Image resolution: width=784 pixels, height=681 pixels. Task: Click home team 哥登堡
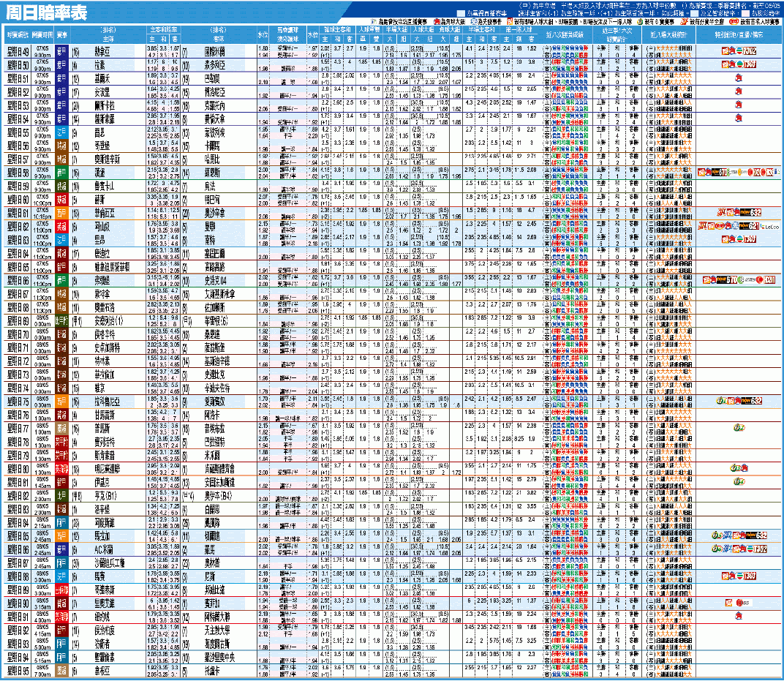102,146
